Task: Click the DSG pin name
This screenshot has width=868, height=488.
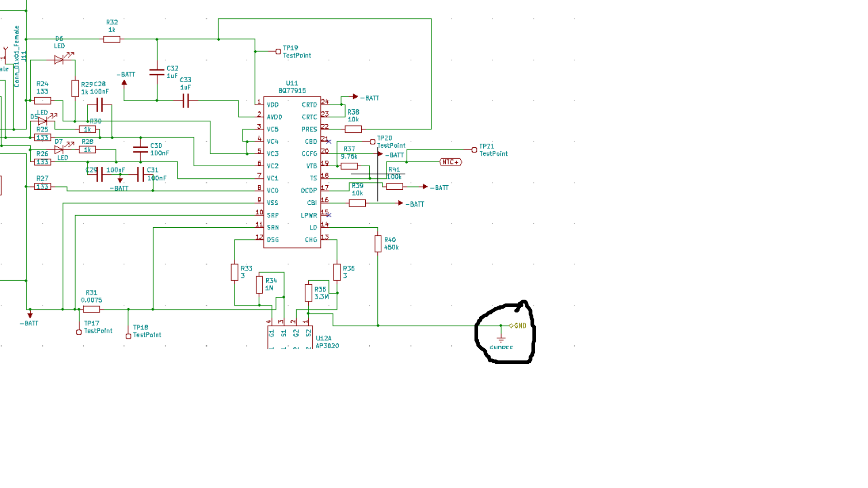Action: (273, 240)
